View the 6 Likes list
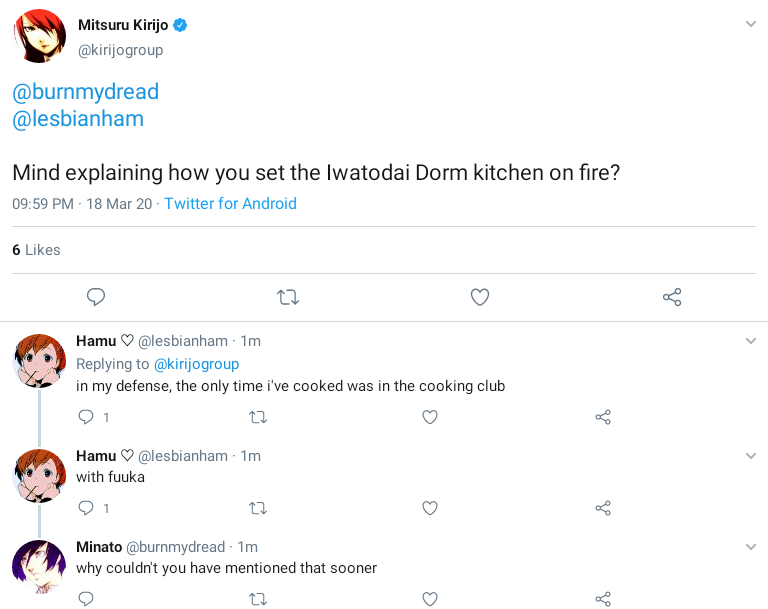This screenshot has width=768, height=609. [36, 250]
